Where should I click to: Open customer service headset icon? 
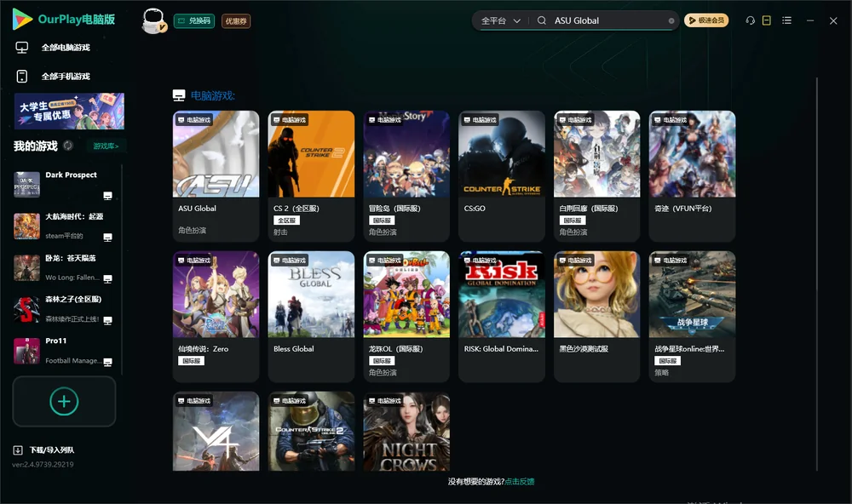pyautogui.click(x=751, y=20)
